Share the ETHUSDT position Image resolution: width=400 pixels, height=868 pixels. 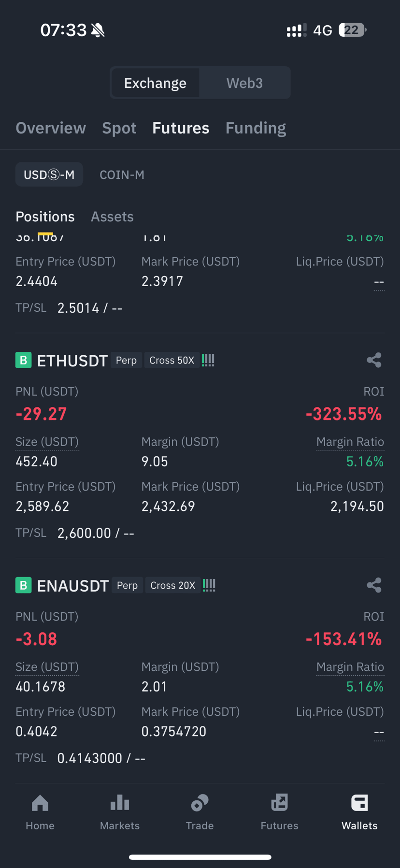coord(374,360)
